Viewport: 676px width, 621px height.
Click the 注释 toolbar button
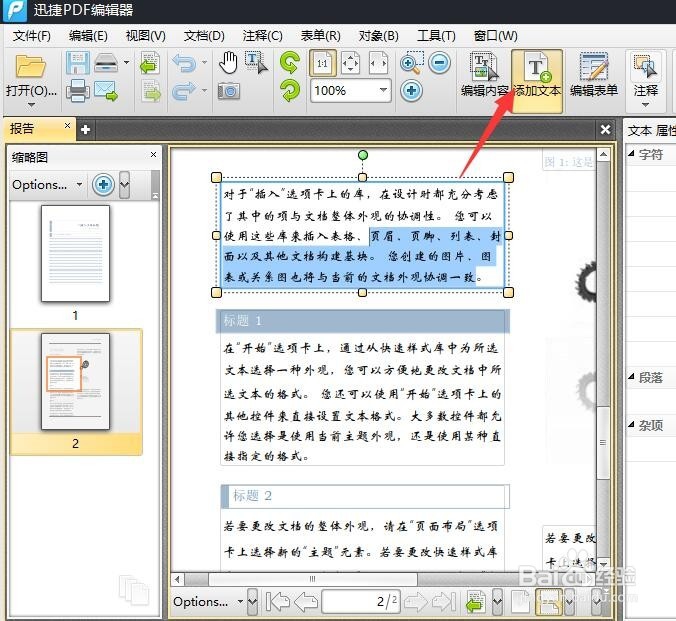[645, 80]
